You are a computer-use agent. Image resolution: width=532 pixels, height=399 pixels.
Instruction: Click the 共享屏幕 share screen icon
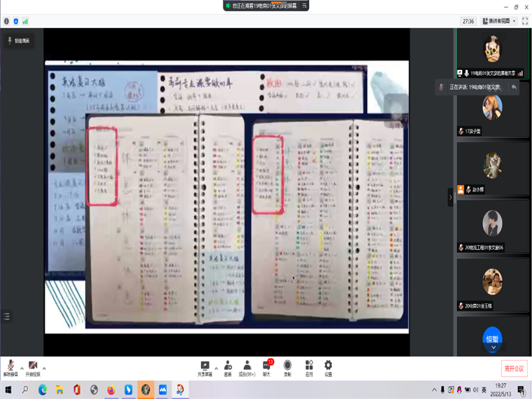[x=205, y=366]
